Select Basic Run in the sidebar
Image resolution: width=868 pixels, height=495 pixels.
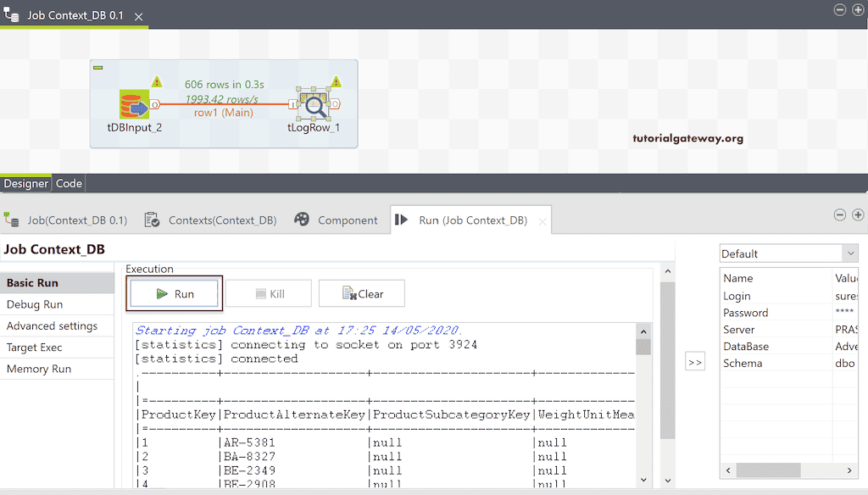click(x=57, y=283)
